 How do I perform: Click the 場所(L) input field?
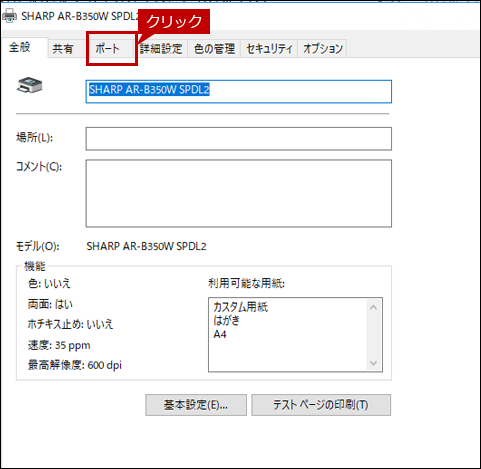click(239, 139)
